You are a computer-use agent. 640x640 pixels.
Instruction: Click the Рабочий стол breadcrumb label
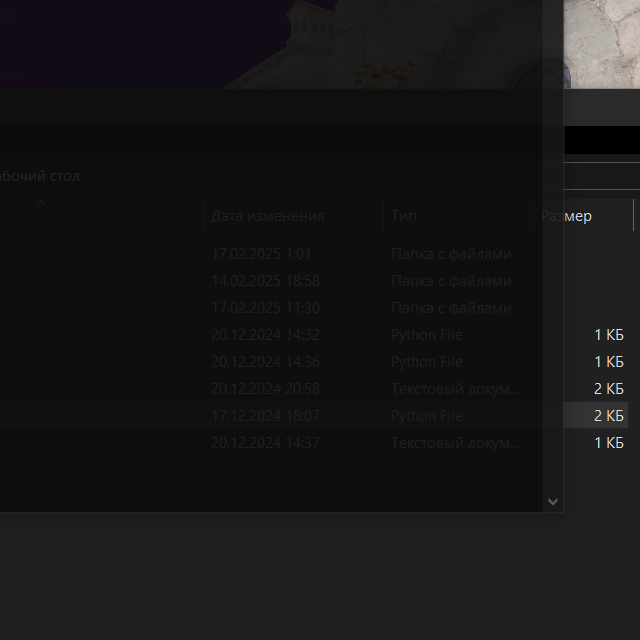click(x=38, y=176)
